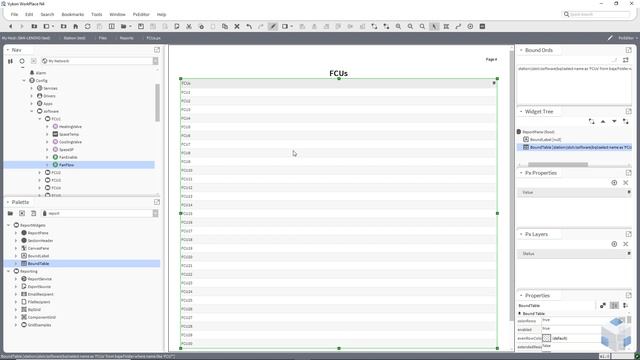Open the Search menu
Viewport: 640px width, 360px height.
(47, 14)
